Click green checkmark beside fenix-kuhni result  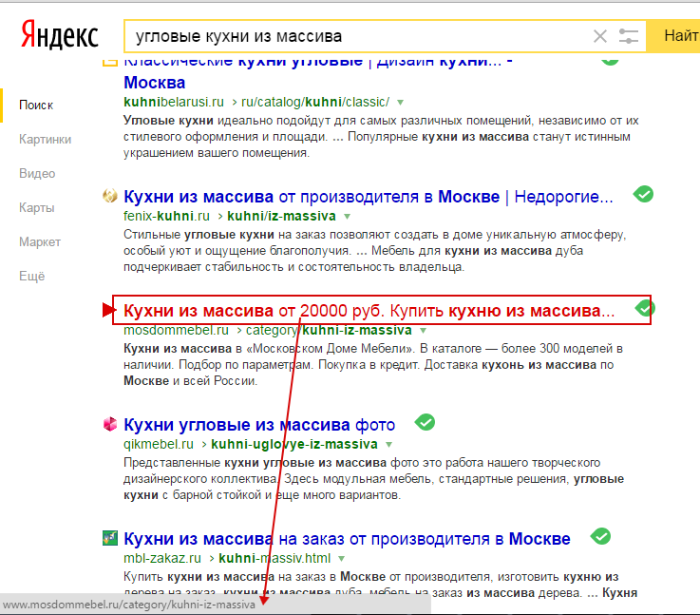click(x=644, y=194)
